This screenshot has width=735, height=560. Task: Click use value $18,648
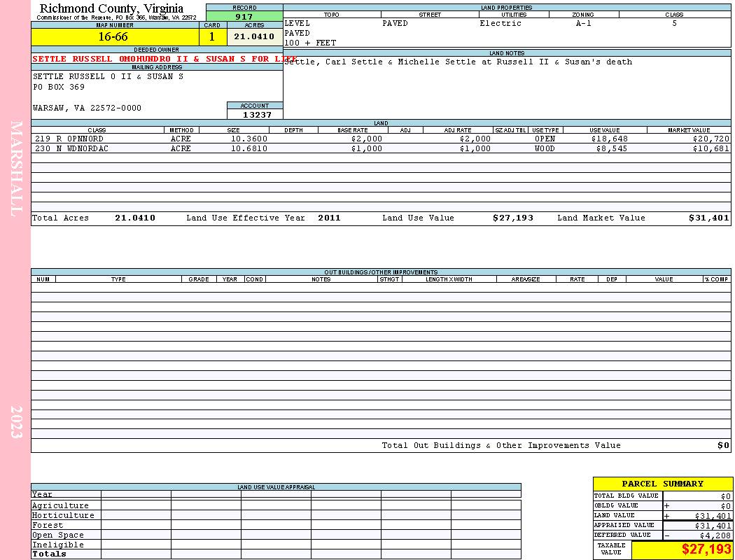pyautogui.click(x=610, y=139)
